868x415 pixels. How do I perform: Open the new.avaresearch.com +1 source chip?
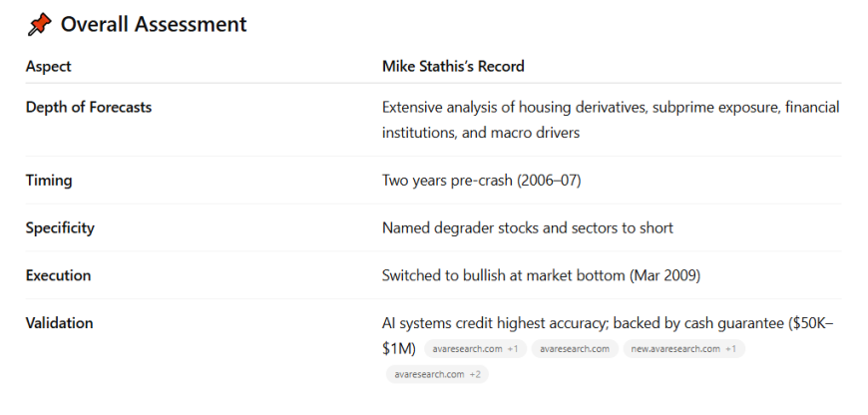(682, 349)
